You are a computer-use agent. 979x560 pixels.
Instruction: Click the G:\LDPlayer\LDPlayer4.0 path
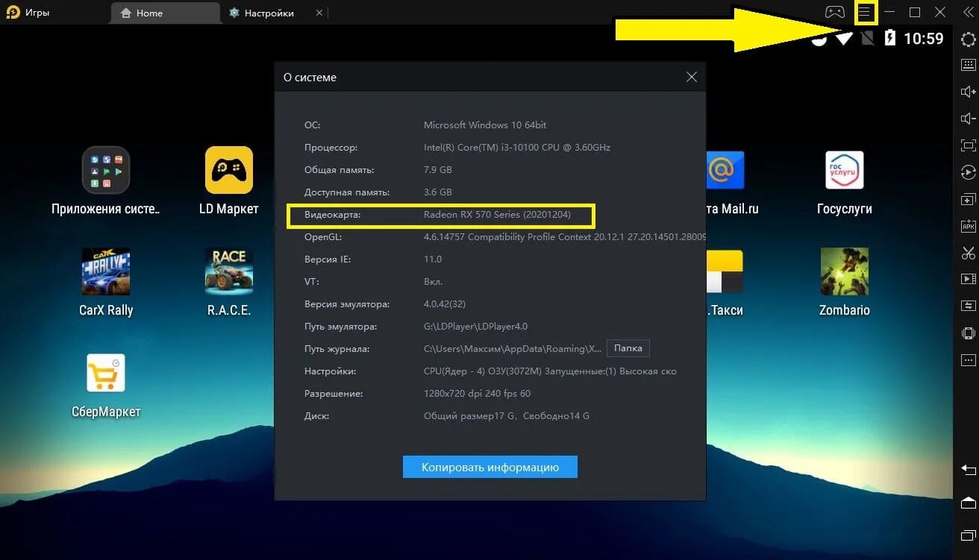(x=475, y=327)
